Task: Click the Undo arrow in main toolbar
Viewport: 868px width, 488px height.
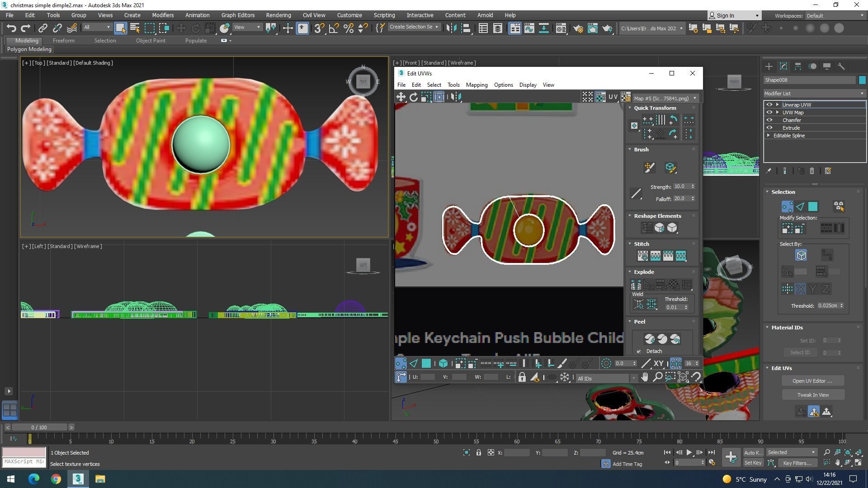Action: [11, 28]
